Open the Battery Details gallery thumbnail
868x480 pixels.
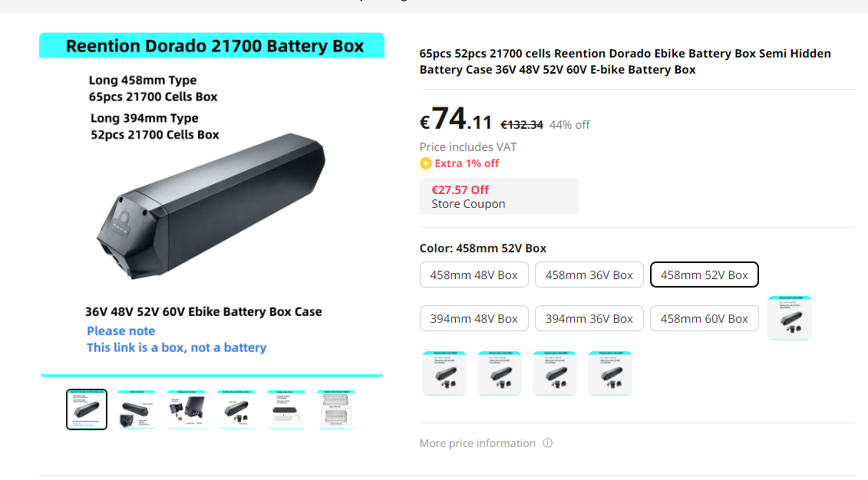pos(136,409)
